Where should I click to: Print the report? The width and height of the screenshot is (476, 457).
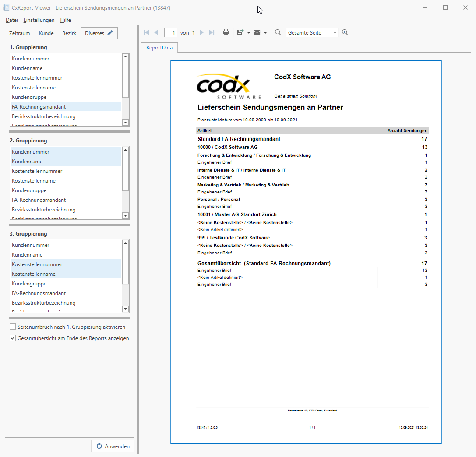pyautogui.click(x=226, y=32)
